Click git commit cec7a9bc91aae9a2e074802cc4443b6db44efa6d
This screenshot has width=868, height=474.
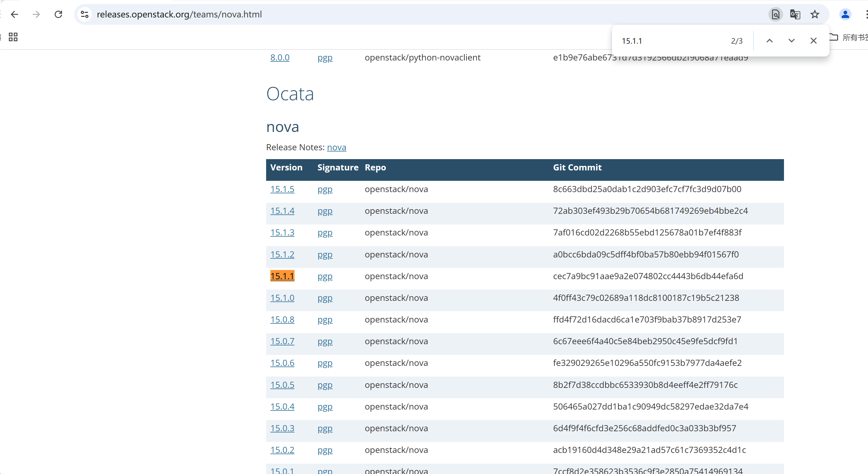click(648, 276)
